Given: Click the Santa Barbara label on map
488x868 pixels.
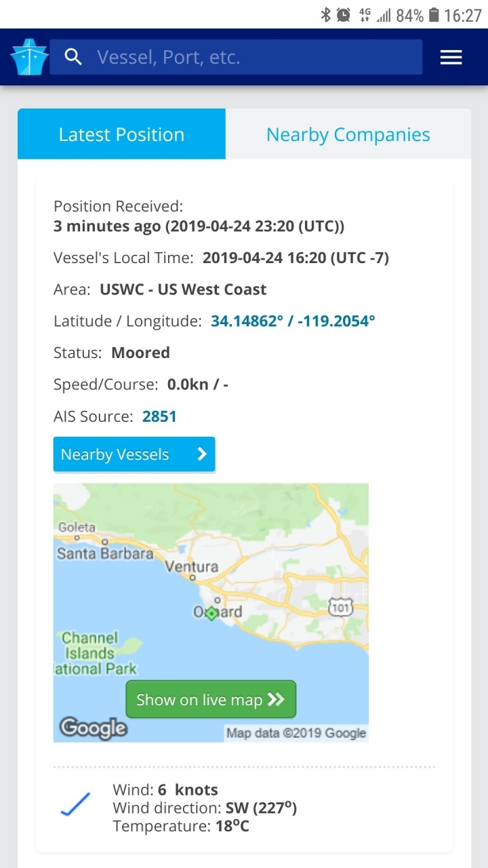Looking at the screenshot, I should (x=104, y=553).
